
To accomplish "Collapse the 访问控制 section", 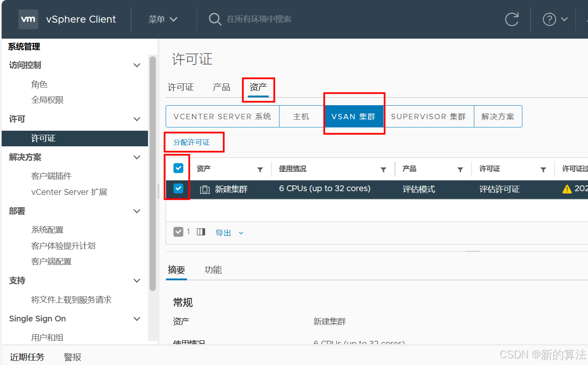I will pyautogui.click(x=137, y=65).
